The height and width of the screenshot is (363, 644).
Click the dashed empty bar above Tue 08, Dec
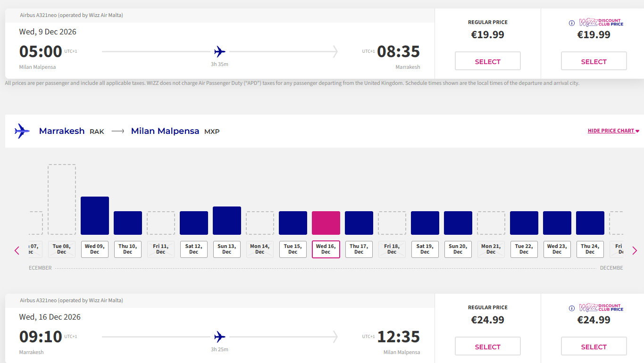click(62, 199)
